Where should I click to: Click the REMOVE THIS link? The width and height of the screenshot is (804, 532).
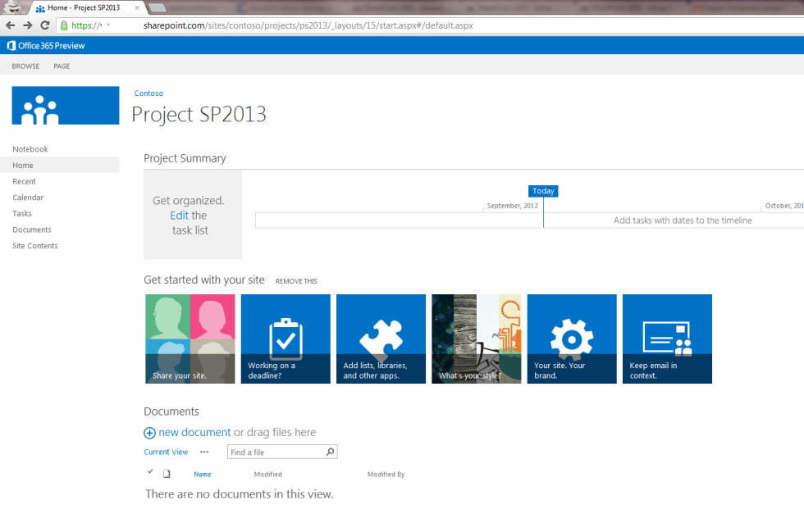[296, 281]
